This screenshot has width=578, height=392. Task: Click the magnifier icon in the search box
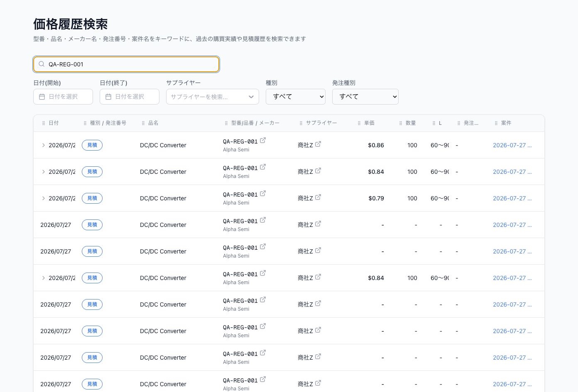coord(42,64)
